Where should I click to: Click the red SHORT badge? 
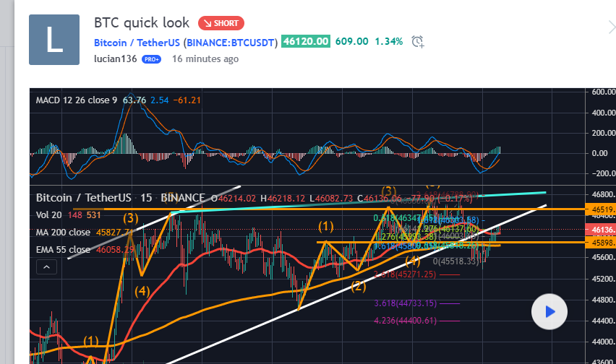221,23
